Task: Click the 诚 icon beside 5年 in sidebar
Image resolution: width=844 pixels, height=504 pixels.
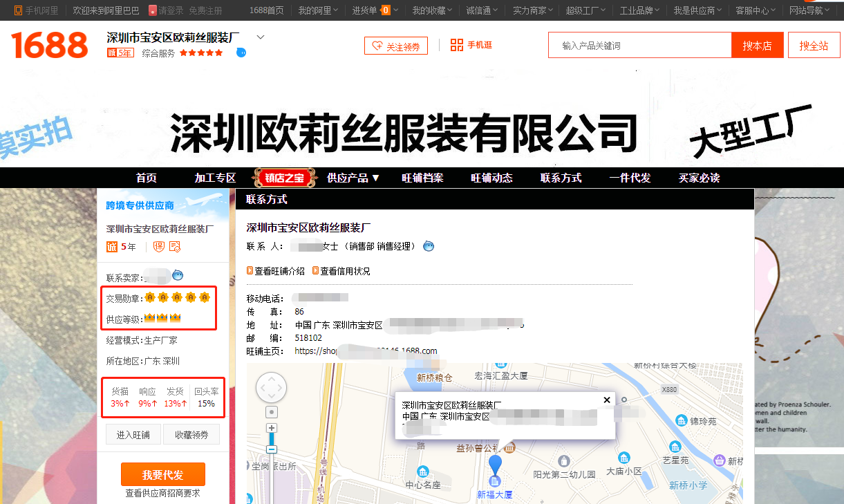Action: (112, 247)
